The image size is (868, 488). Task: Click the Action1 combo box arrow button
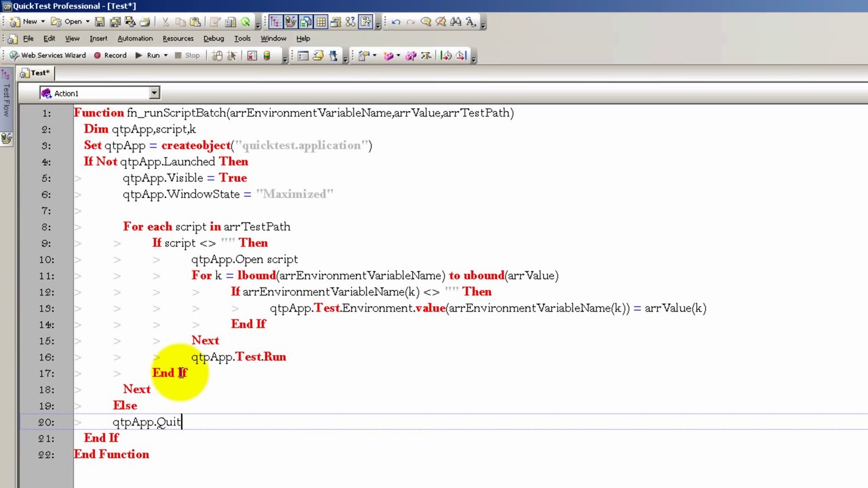pyautogui.click(x=154, y=94)
